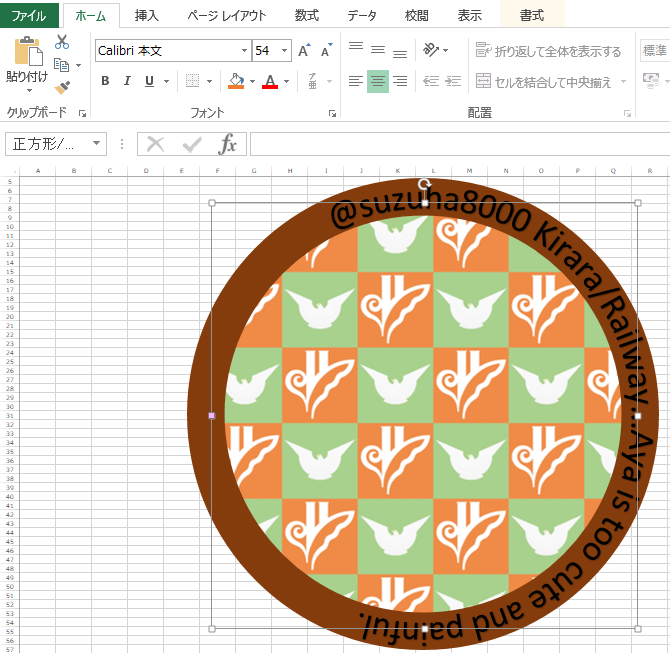Click the pink adjustment handle on shape
This screenshot has height=653, width=670.
pos(212,415)
